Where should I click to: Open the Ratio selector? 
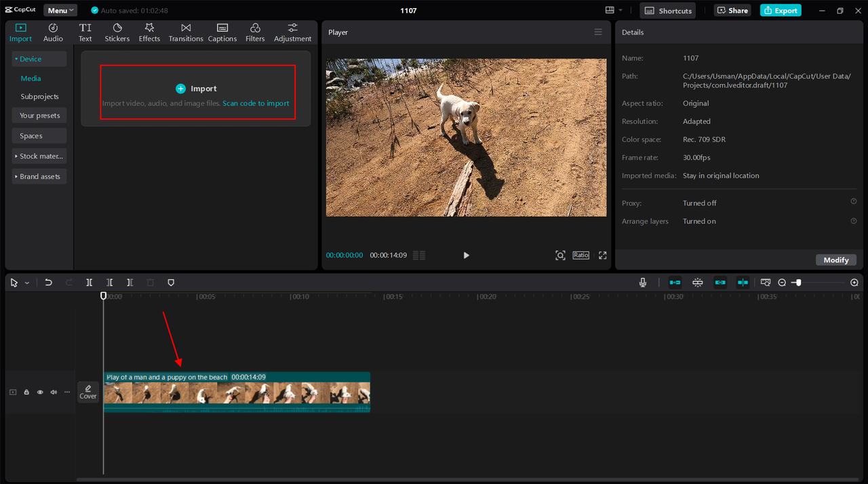(x=581, y=255)
